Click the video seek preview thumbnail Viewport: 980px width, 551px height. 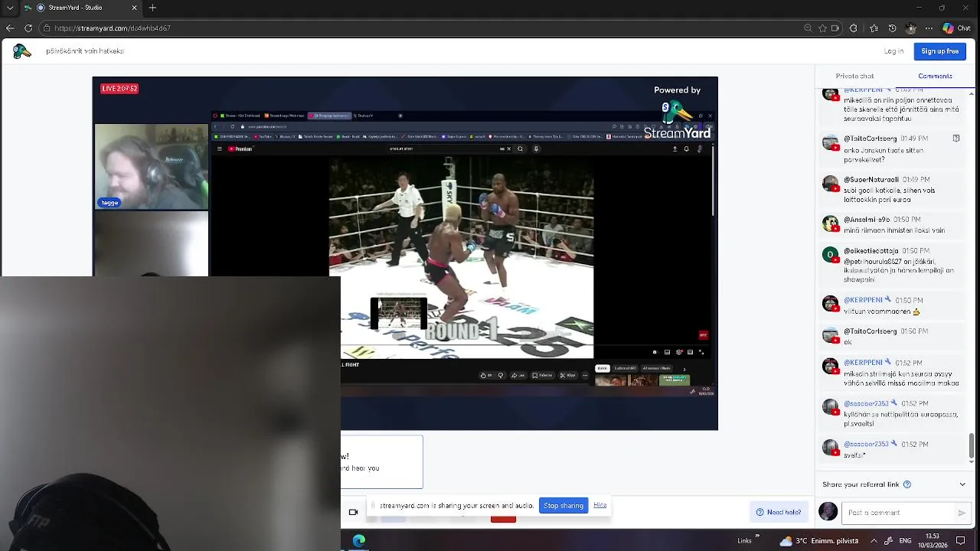tap(399, 312)
